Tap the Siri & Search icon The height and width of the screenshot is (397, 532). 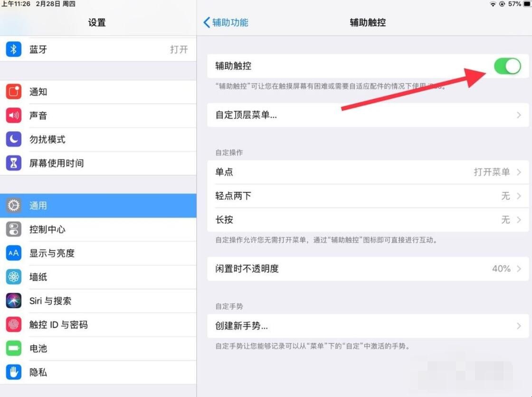click(x=14, y=300)
